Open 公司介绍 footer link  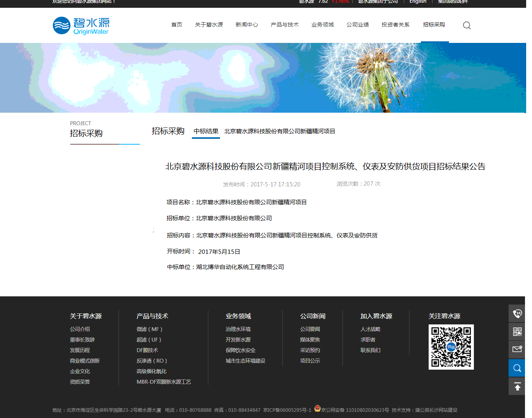coord(80,329)
